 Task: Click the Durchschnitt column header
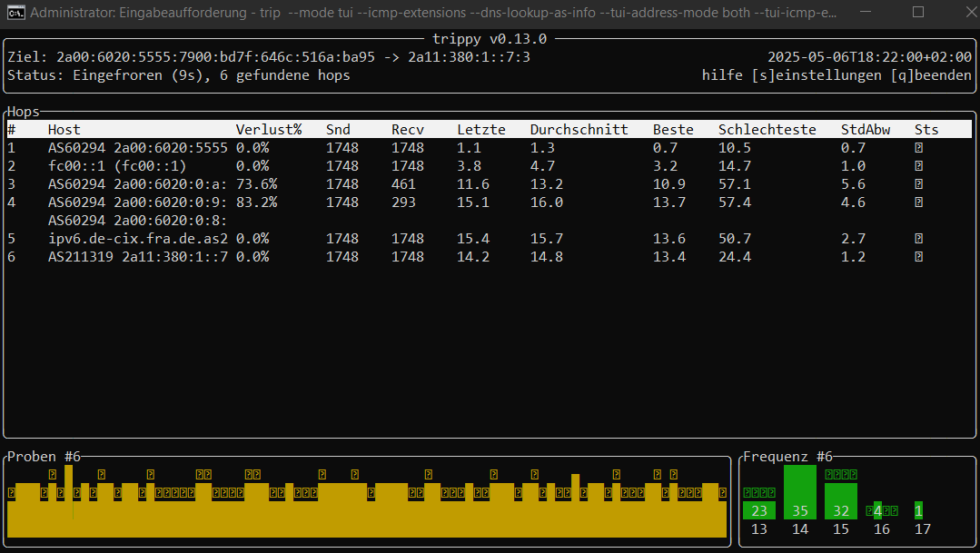pyautogui.click(x=579, y=129)
